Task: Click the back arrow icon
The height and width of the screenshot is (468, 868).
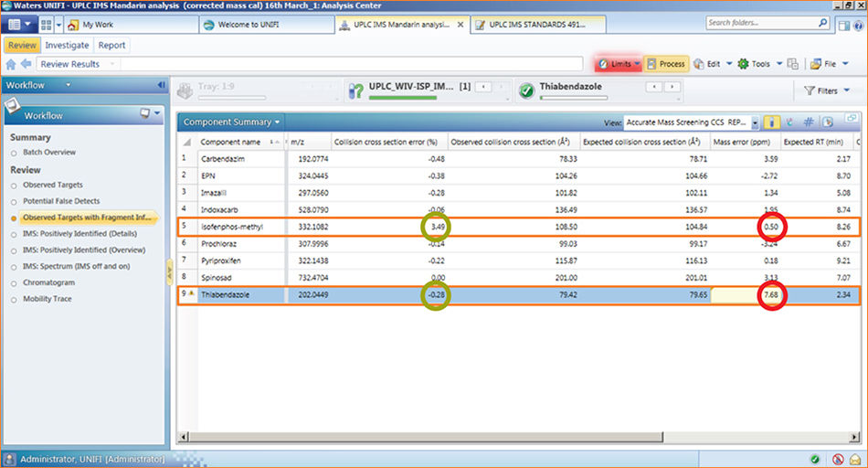Action: click(26, 64)
